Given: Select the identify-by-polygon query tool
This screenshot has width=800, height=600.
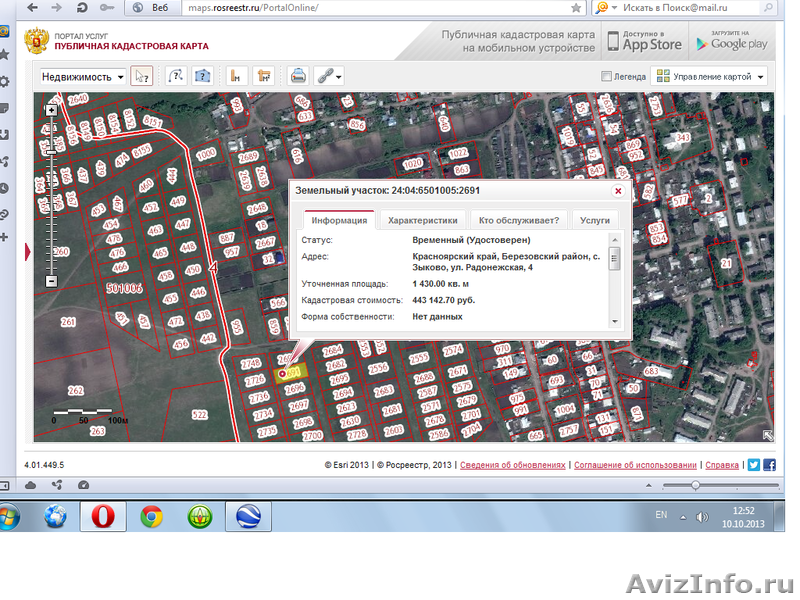Looking at the screenshot, I should click(x=203, y=77).
